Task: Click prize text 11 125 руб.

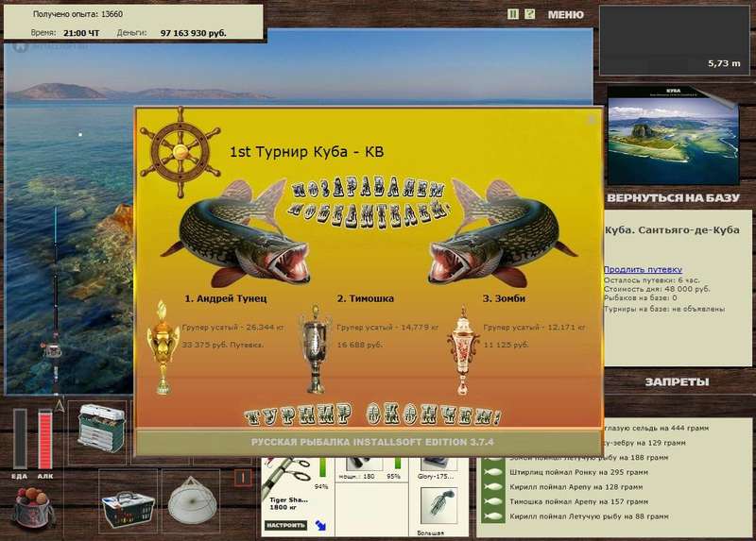Action: pyautogui.click(x=506, y=345)
